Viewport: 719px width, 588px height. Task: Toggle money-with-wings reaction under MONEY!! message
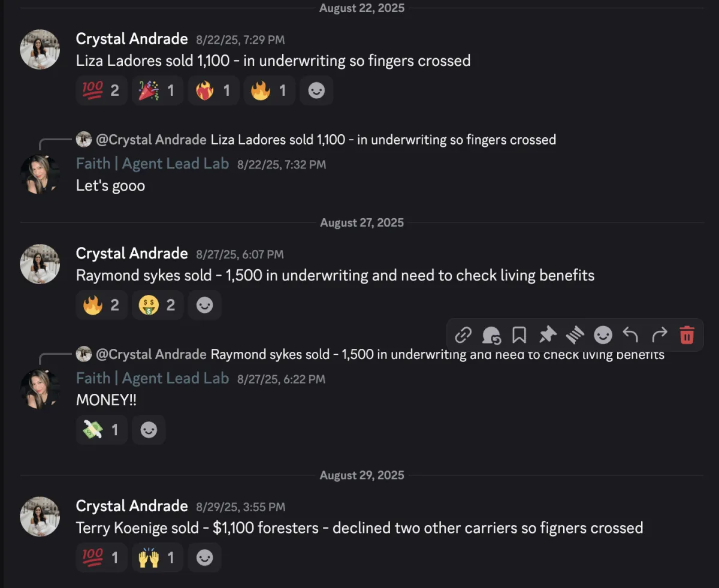(x=101, y=430)
